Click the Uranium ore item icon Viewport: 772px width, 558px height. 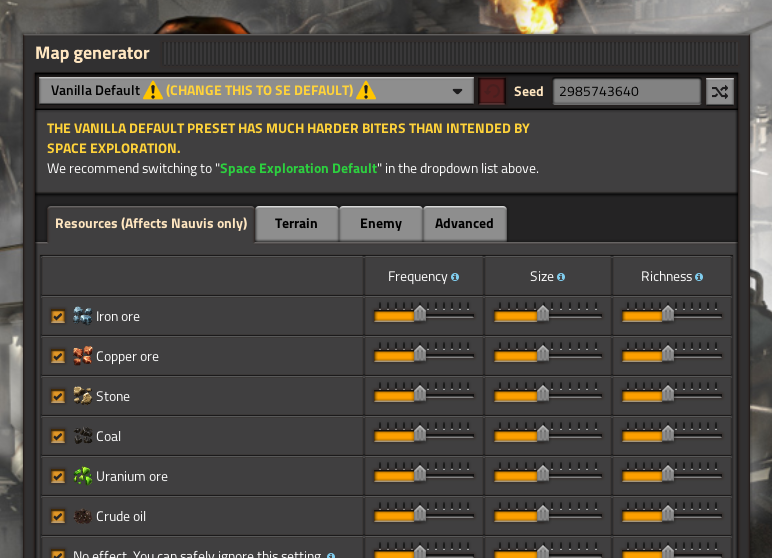tap(82, 476)
